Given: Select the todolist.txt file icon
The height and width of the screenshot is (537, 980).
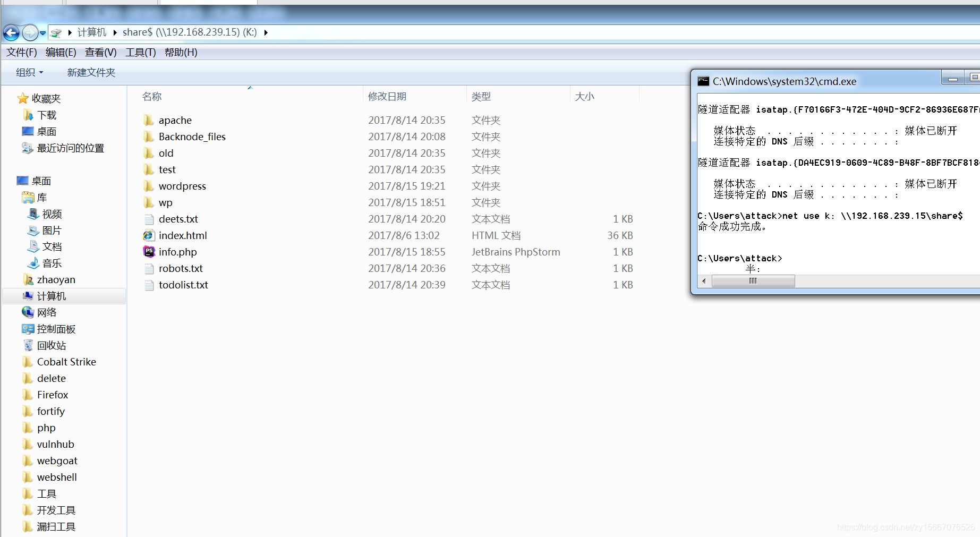Looking at the screenshot, I should [x=149, y=285].
